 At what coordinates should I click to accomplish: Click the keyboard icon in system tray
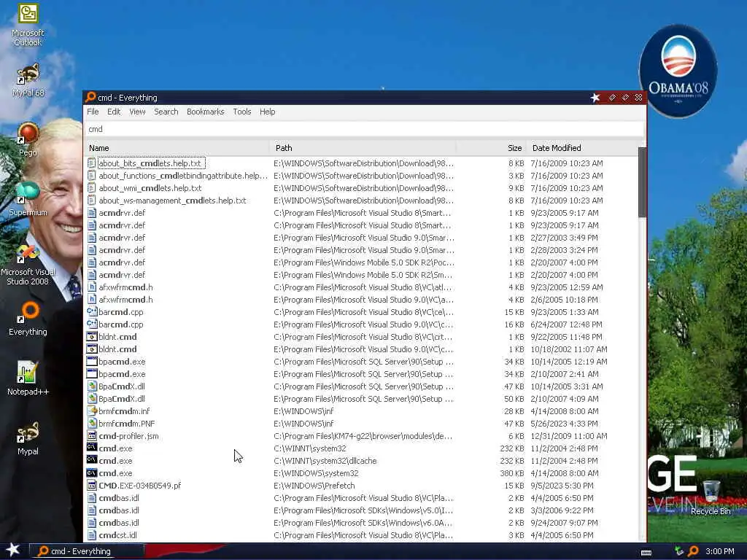pos(646,553)
